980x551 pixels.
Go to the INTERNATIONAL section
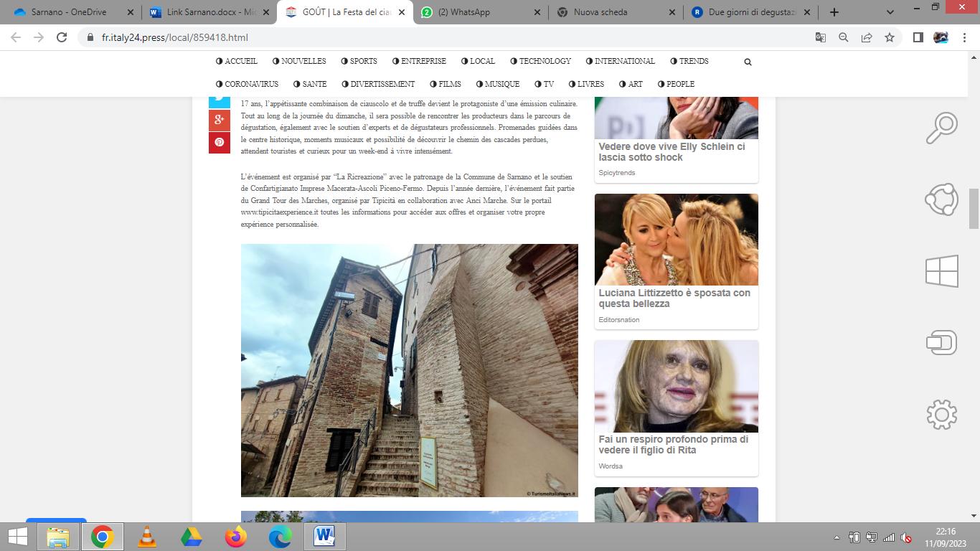pyautogui.click(x=621, y=61)
